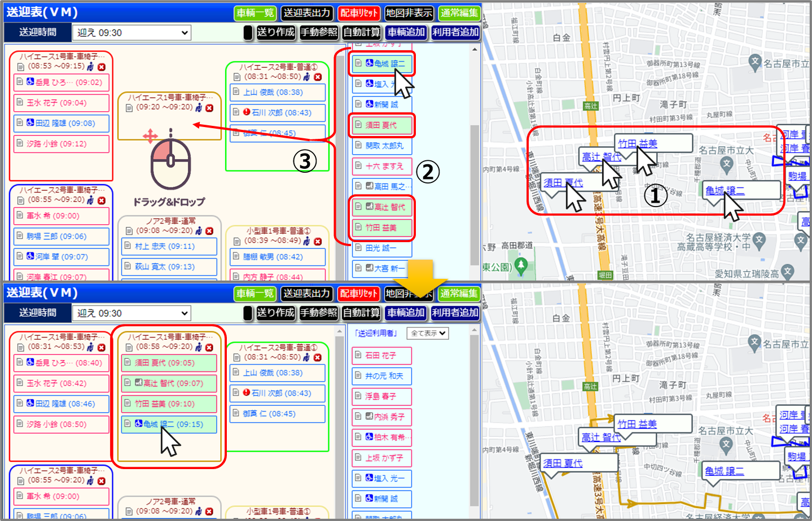This screenshot has height=521, width=812.
Task: Click 自動計算 in the upper toolbar
Action: click(x=362, y=32)
